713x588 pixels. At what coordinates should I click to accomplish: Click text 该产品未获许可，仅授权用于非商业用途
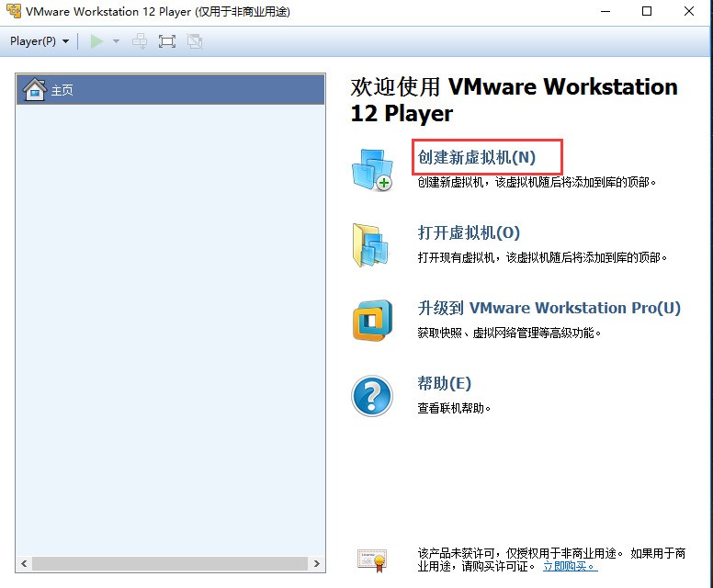520,553
